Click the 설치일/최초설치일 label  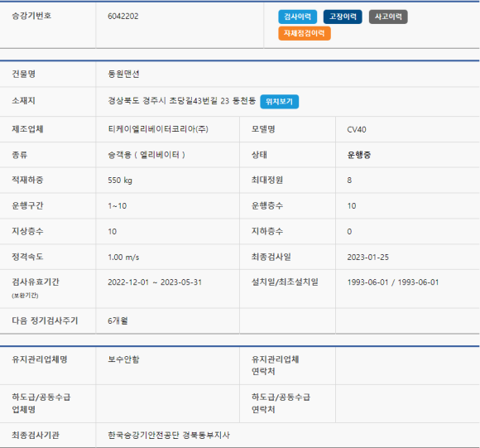285,282
